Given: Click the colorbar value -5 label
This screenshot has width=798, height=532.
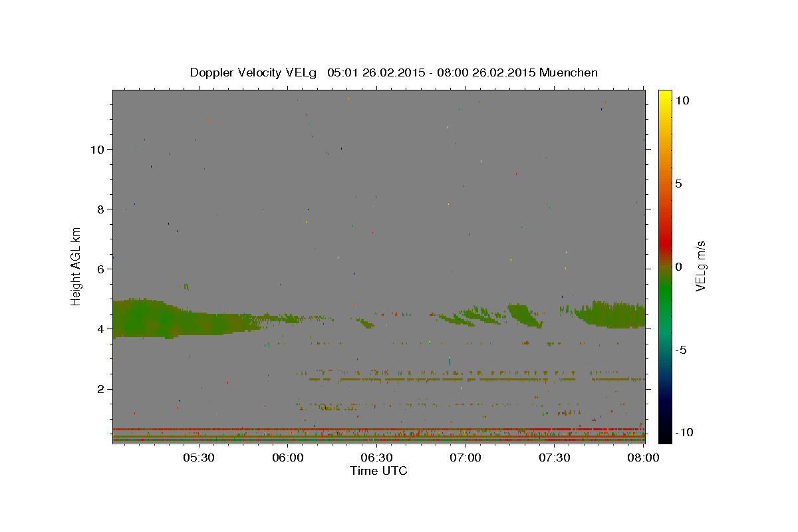Looking at the screenshot, I should (x=681, y=350).
